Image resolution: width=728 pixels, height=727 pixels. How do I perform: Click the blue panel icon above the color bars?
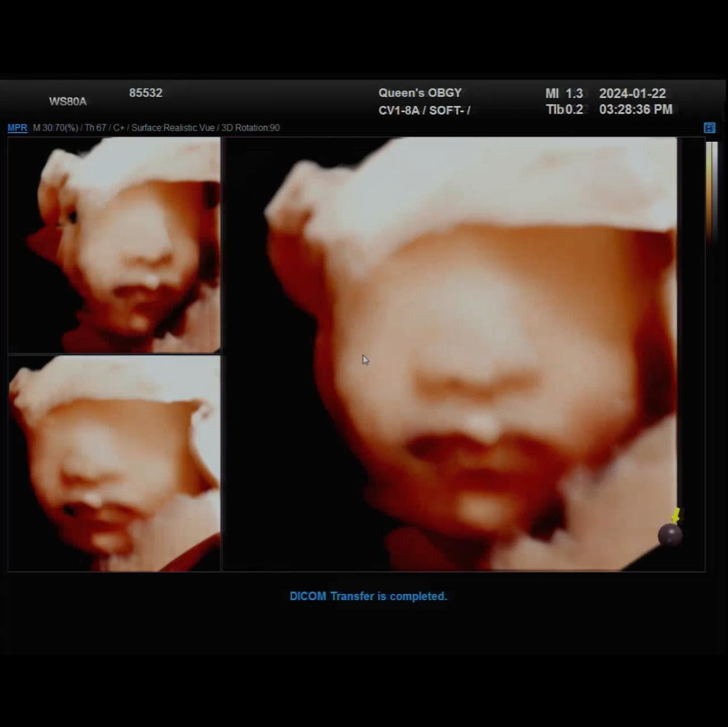[709, 128]
